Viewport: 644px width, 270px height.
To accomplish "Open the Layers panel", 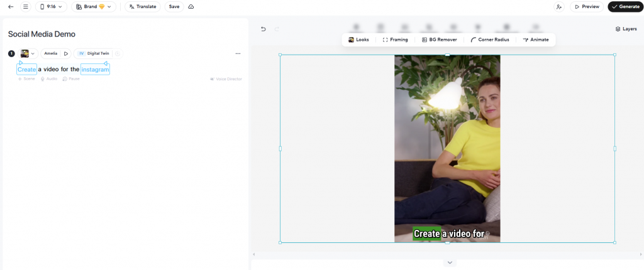I will tap(626, 29).
